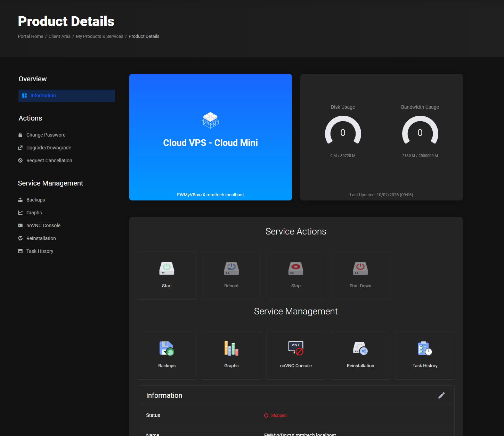
Task: Open Backups via the floppy disk icon
Action: click(167, 348)
